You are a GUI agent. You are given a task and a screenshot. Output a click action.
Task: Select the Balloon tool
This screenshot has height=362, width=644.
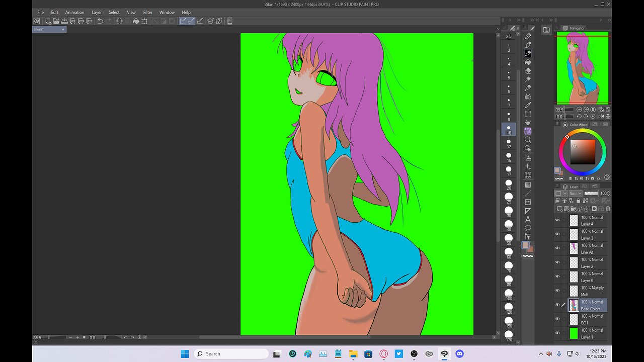(528, 228)
